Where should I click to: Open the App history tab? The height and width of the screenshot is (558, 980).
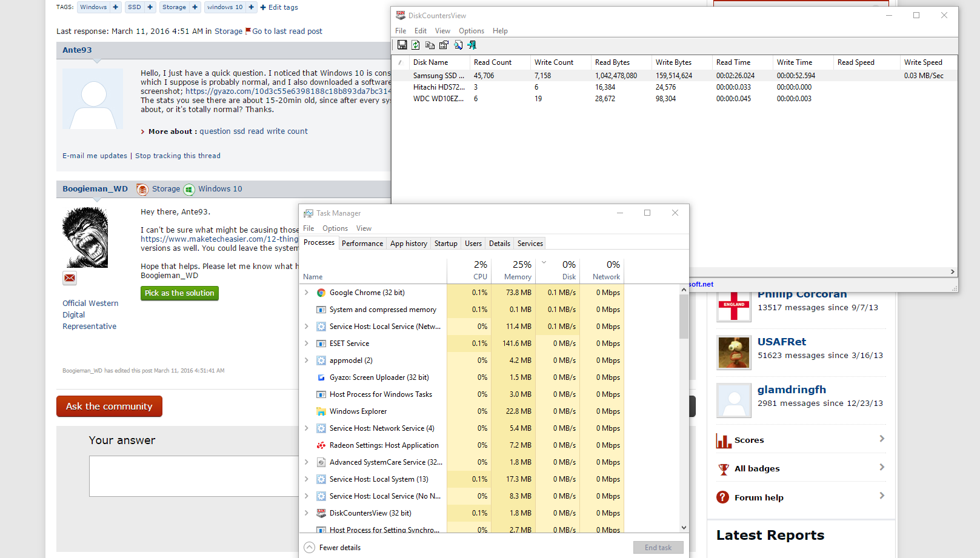408,244
